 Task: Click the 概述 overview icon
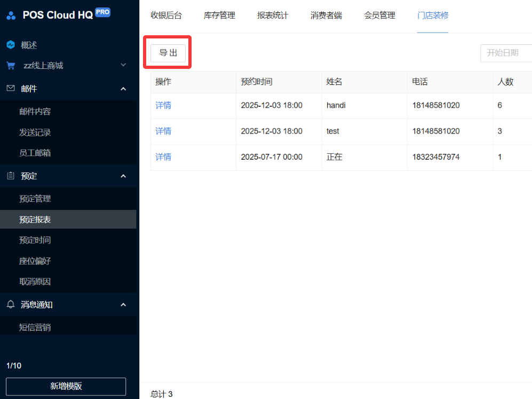tap(11, 45)
